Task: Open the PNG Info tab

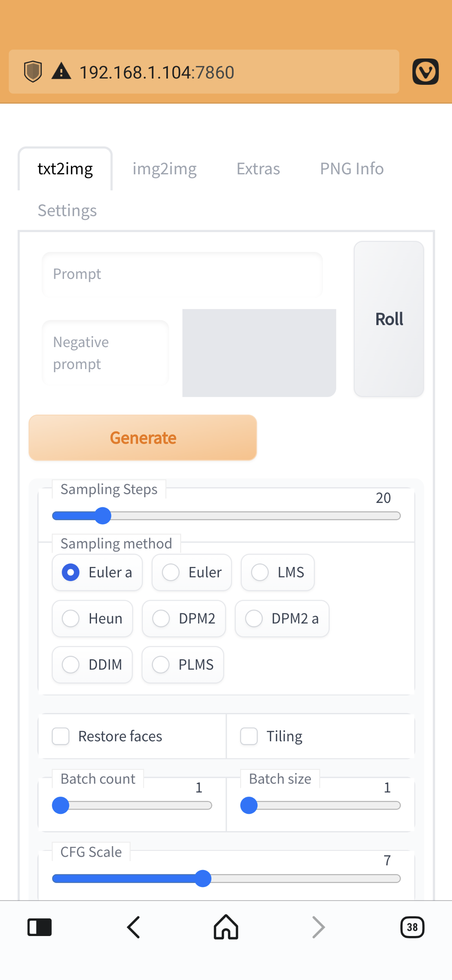Action: (x=352, y=168)
